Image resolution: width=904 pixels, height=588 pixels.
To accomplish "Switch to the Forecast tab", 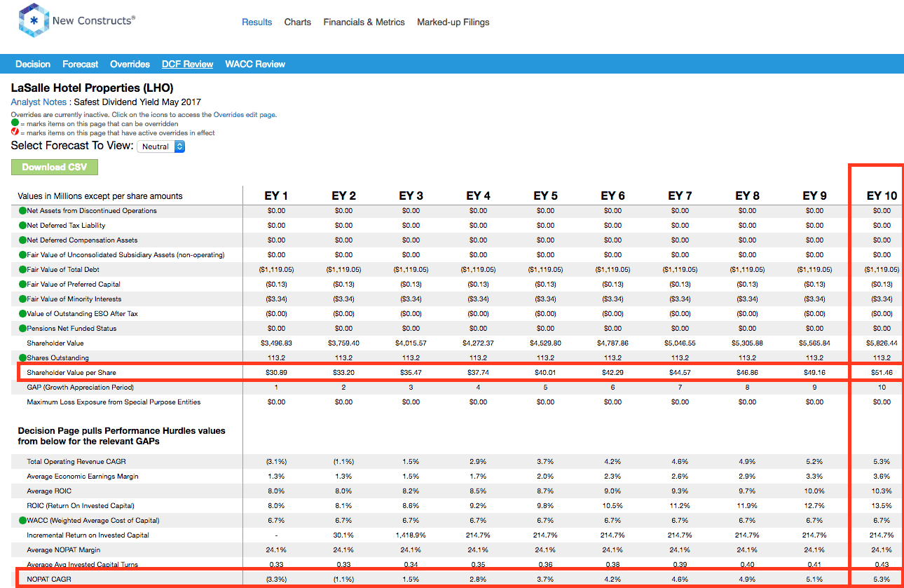I will pos(81,64).
